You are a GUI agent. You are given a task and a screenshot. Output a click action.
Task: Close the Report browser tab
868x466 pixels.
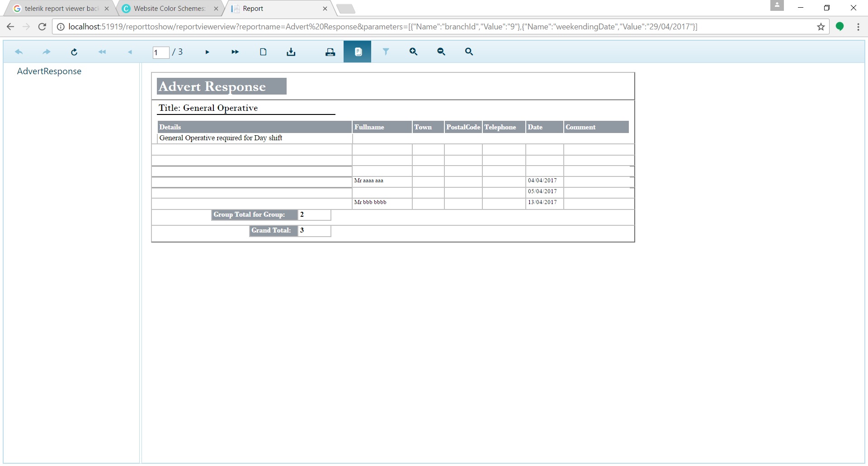(x=325, y=9)
